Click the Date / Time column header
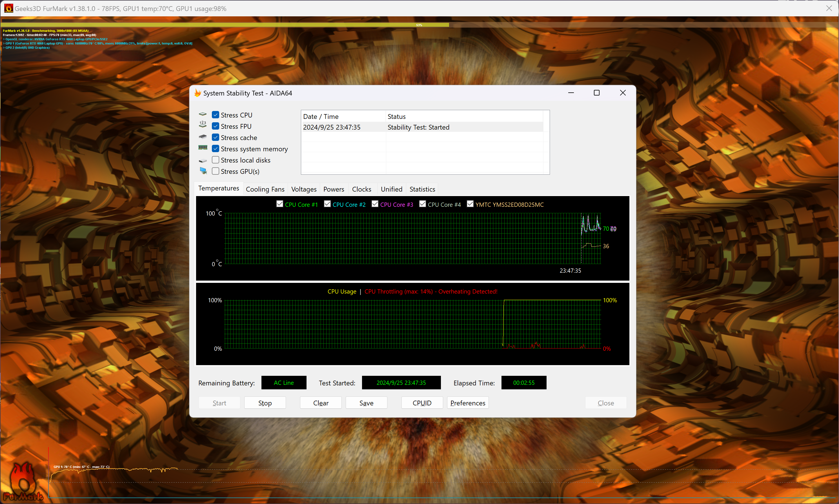 pos(343,116)
